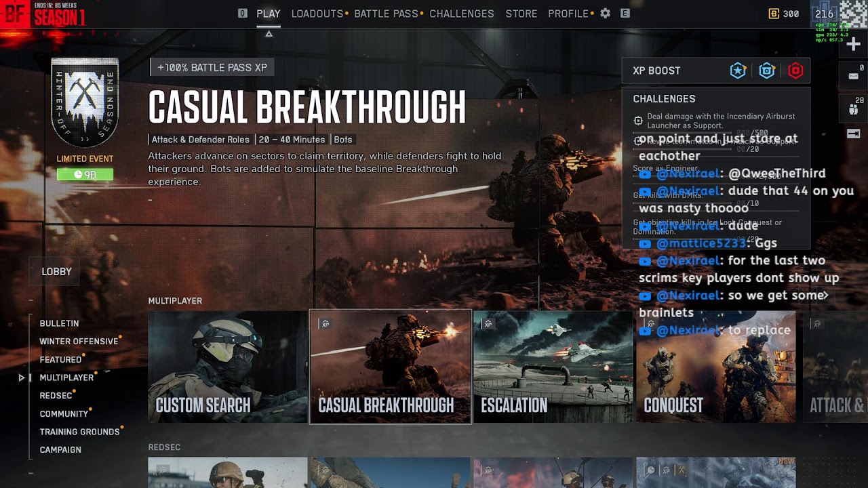Image resolution: width=868 pixels, height=488 pixels.
Task: Select Community in the side menu
Action: [x=64, y=413]
